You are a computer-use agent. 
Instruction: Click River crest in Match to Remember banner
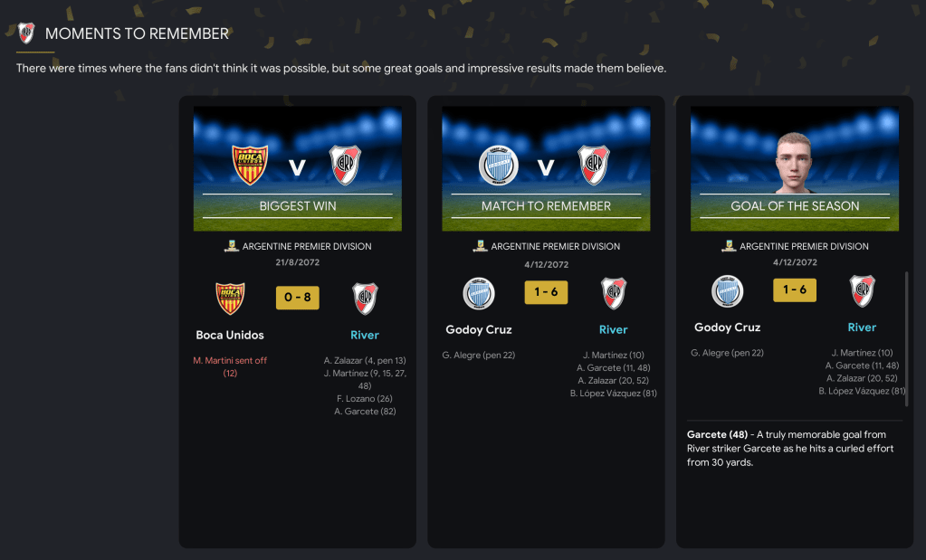click(x=594, y=166)
